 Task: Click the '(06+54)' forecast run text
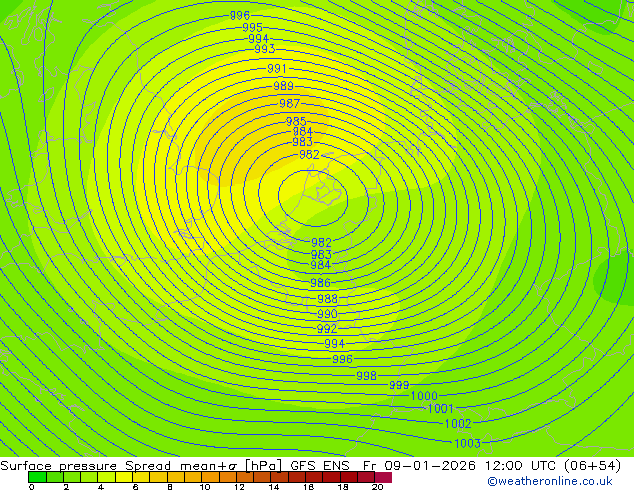tap(592, 466)
